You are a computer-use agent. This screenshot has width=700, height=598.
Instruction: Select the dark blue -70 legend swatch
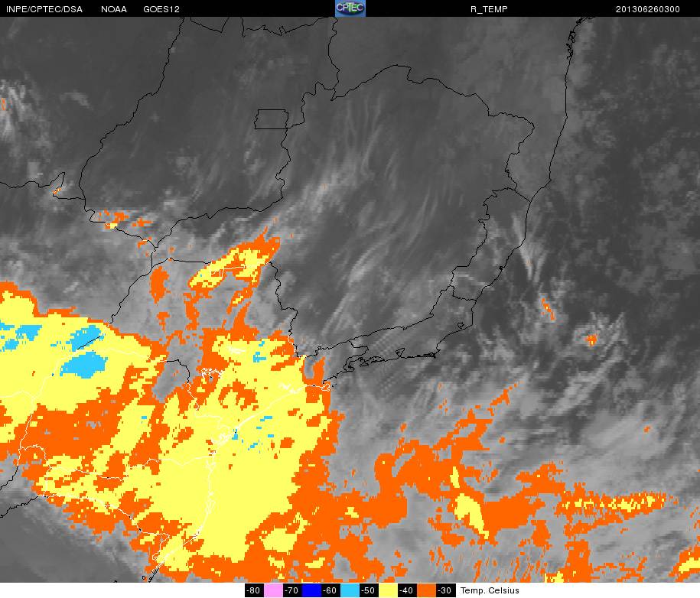311,590
